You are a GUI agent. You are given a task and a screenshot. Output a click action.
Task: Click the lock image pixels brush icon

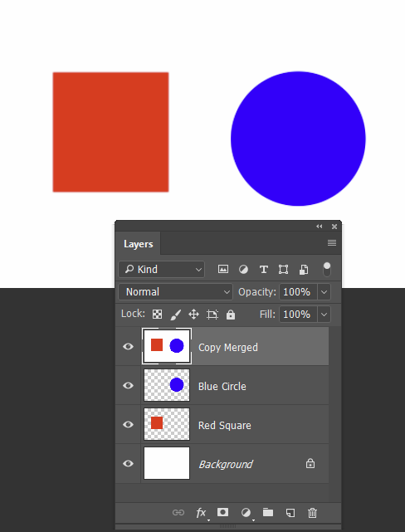(x=175, y=315)
